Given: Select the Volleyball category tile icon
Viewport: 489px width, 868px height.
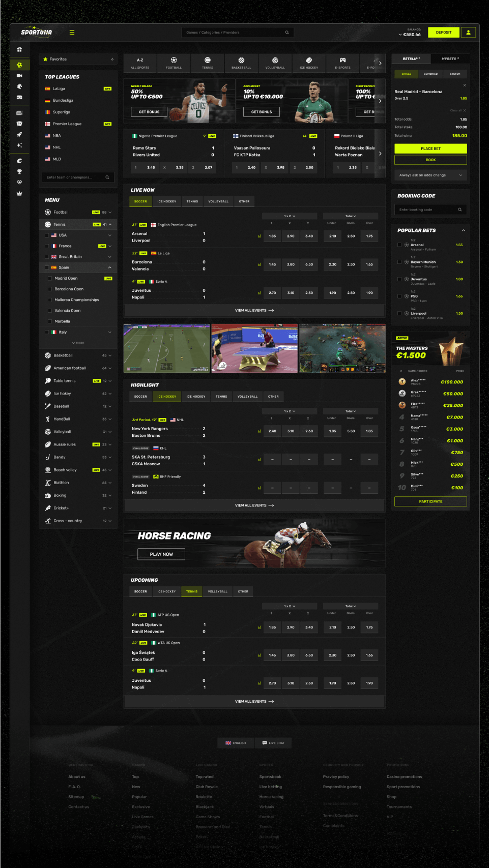Looking at the screenshot, I should pyautogui.click(x=275, y=61).
